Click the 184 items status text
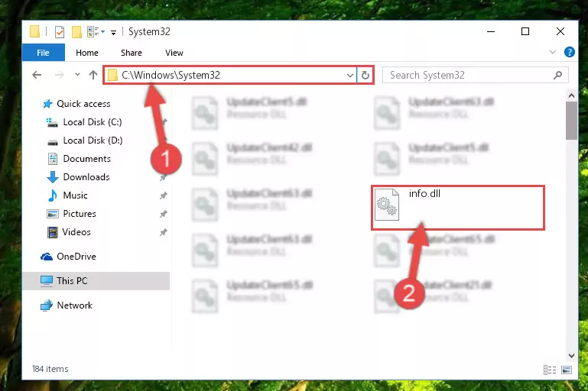The width and height of the screenshot is (588, 391). click(x=50, y=369)
